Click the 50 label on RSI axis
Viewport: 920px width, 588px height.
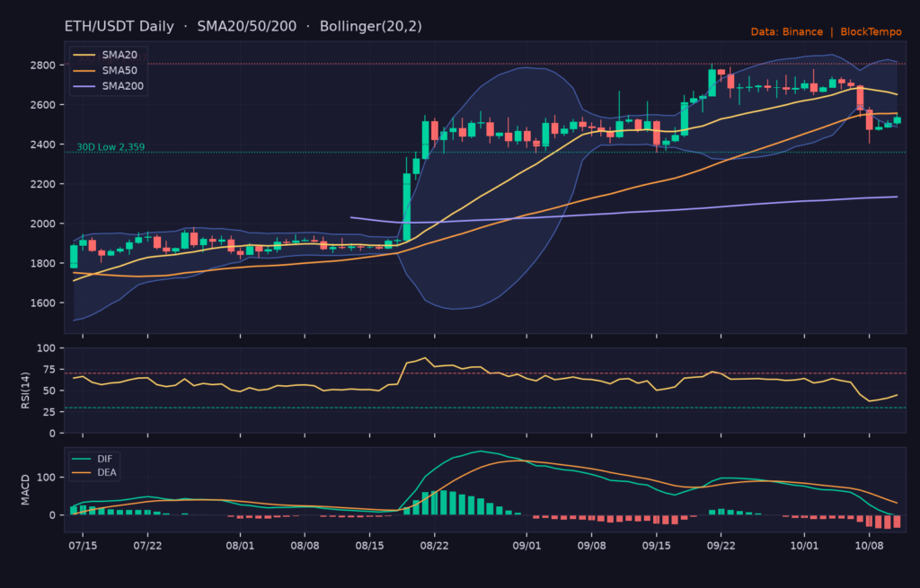(49, 391)
